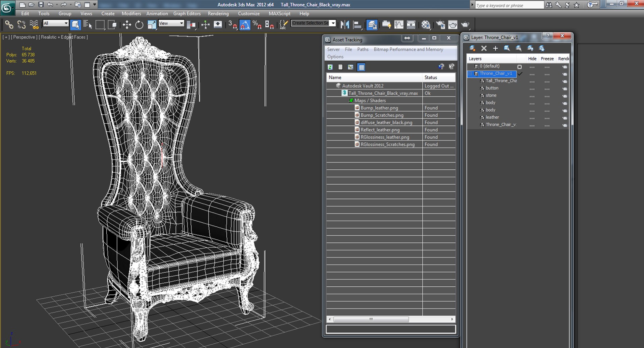Open the Material Editor icon
644x348 pixels.
(426, 24)
